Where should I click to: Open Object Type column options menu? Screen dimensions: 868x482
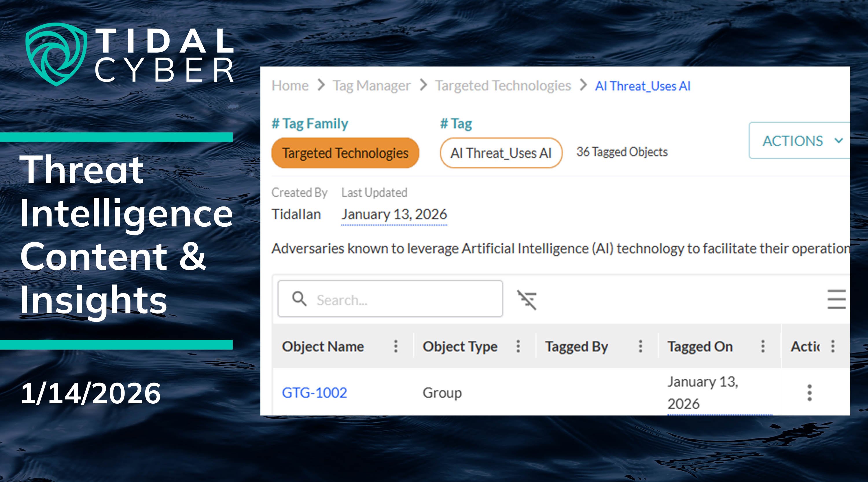coord(518,346)
